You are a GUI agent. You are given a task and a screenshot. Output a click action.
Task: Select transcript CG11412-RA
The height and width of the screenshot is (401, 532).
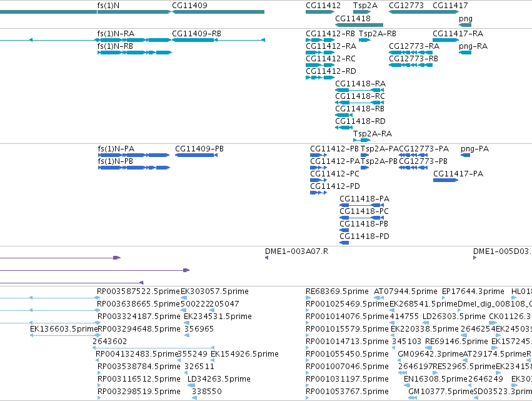pos(331,46)
